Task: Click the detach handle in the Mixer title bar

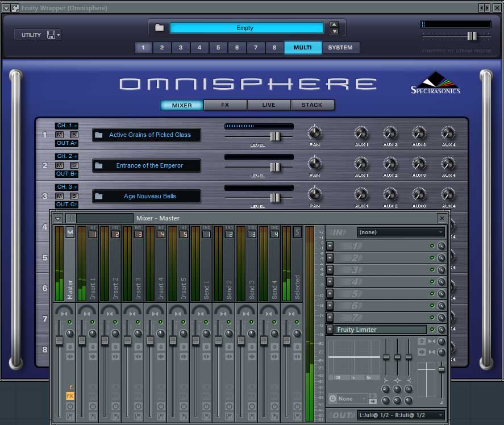Action: pyautogui.click(x=70, y=219)
